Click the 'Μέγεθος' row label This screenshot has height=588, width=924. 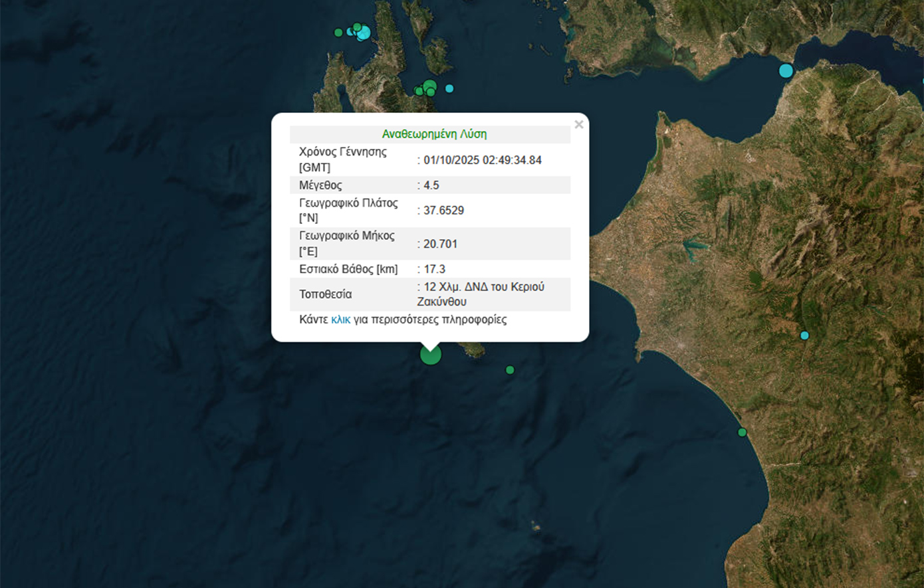pyautogui.click(x=320, y=185)
